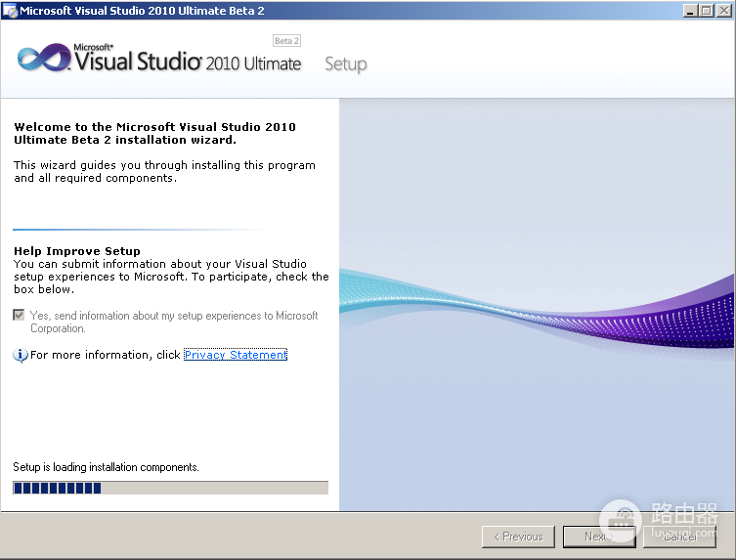Screen dimensions: 736x560
Task: Click the information icon beside Privacy Statement
Action: pos(21,355)
